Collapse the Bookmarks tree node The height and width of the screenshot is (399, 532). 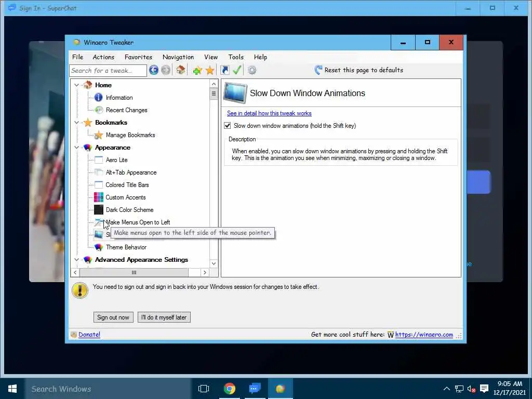point(77,123)
